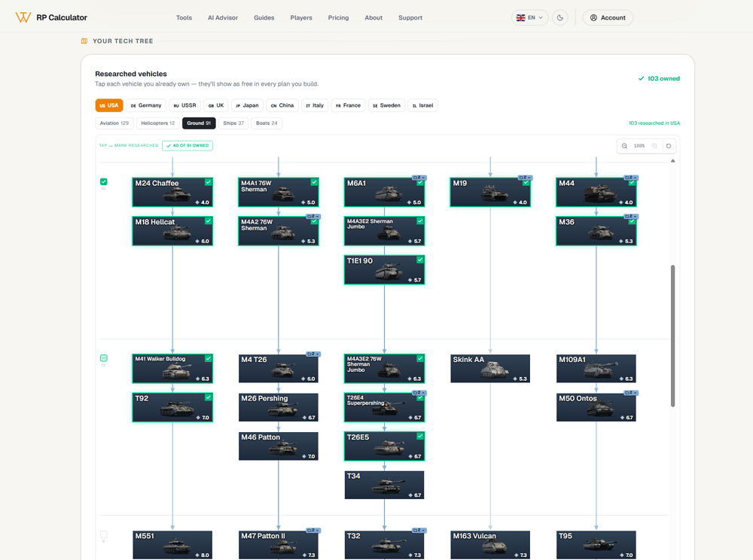Open the Players page
This screenshot has width=753, height=560.
pyautogui.click(x=301, y=18)
